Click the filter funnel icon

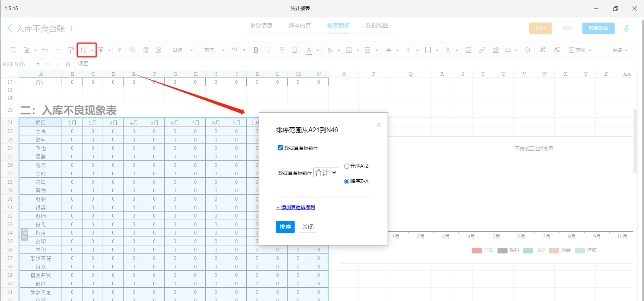(x=101, y=50)
